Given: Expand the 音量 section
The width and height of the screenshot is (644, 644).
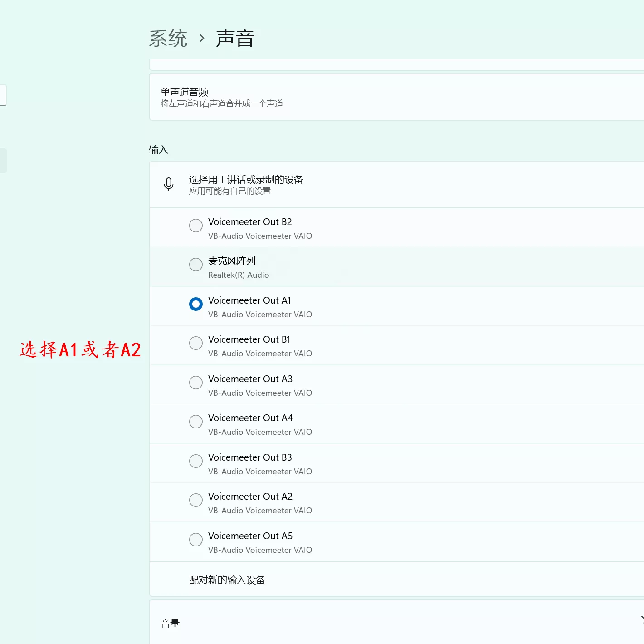Looking at the screenshot, I should tap(171, 624).
